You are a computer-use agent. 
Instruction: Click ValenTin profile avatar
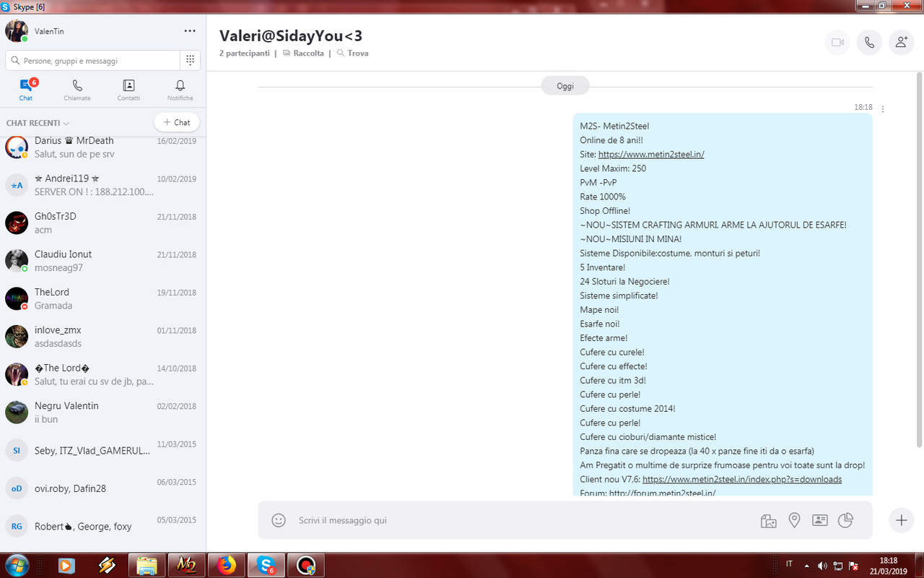pyautogui.click(x=17, y=31)
